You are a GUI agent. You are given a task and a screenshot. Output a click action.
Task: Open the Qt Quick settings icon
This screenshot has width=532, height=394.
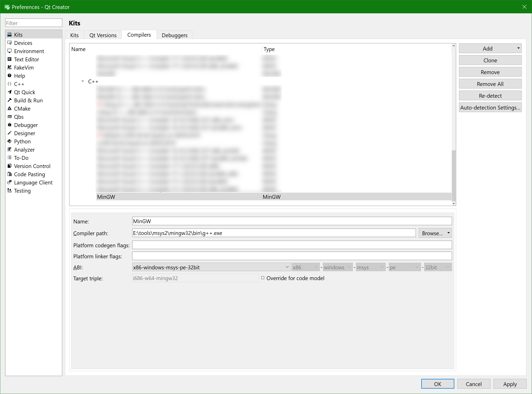tap(9, 92)
